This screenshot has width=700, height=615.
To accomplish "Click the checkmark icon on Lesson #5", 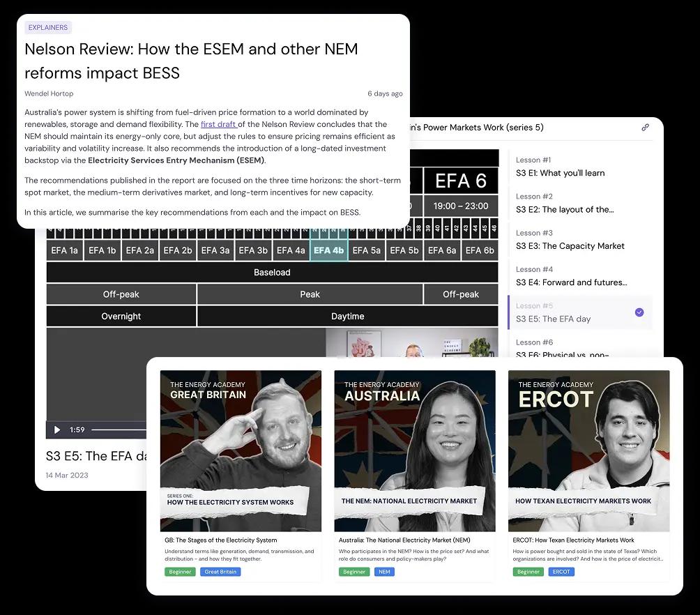I will pos(639,312).
